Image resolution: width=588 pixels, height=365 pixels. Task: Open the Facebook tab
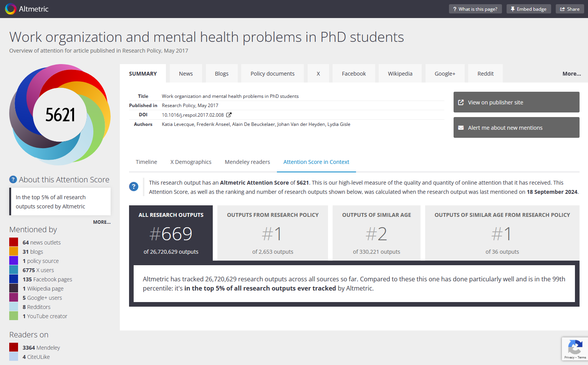click(x=354, y=74)
